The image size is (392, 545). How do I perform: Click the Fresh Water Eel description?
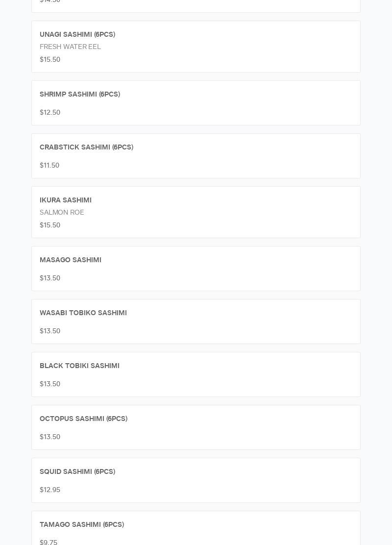[x=70, y=47]
